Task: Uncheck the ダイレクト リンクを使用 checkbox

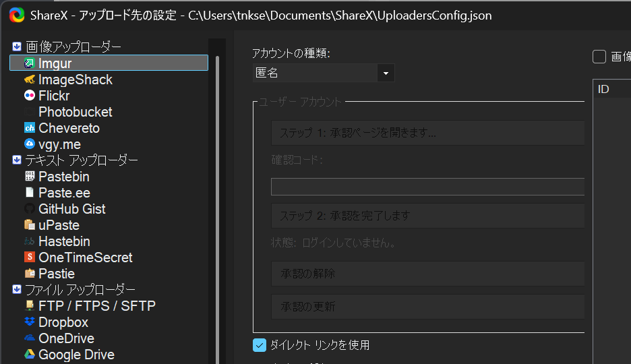Action: [260, 345]
